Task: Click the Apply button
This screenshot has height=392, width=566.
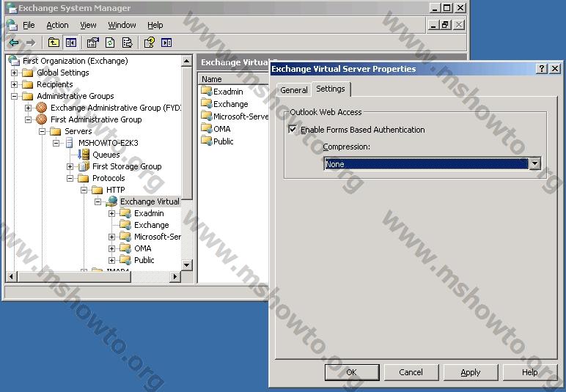Action: [x=471, y=372]
